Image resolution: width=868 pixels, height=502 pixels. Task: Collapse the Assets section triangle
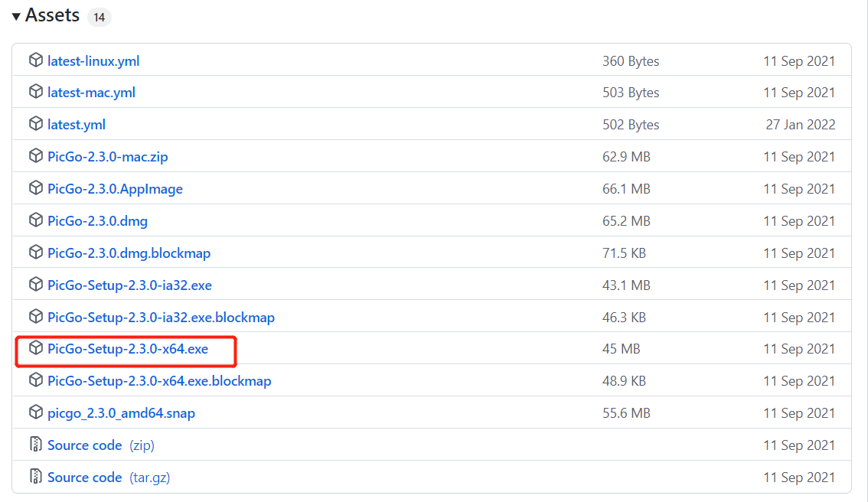16,17
